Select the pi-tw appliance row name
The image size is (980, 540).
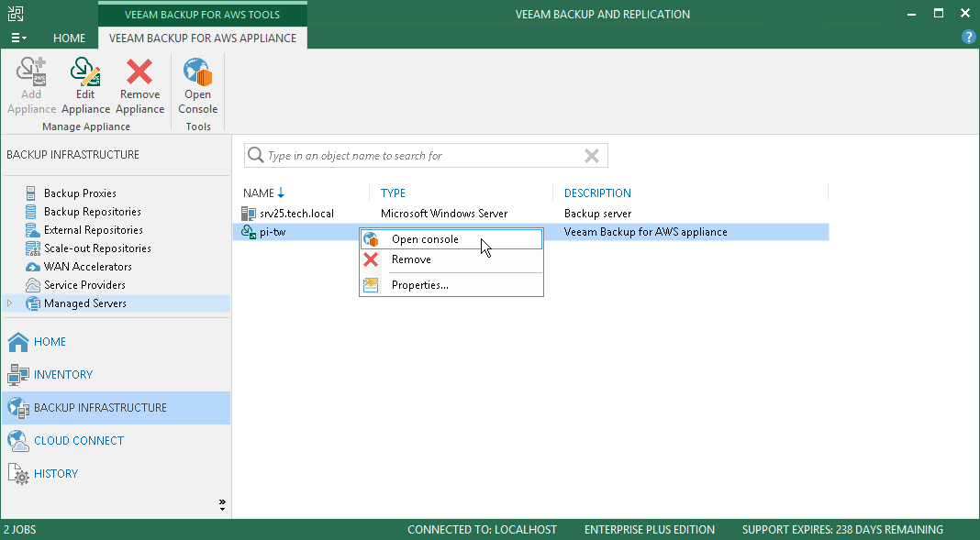[273, 232]
